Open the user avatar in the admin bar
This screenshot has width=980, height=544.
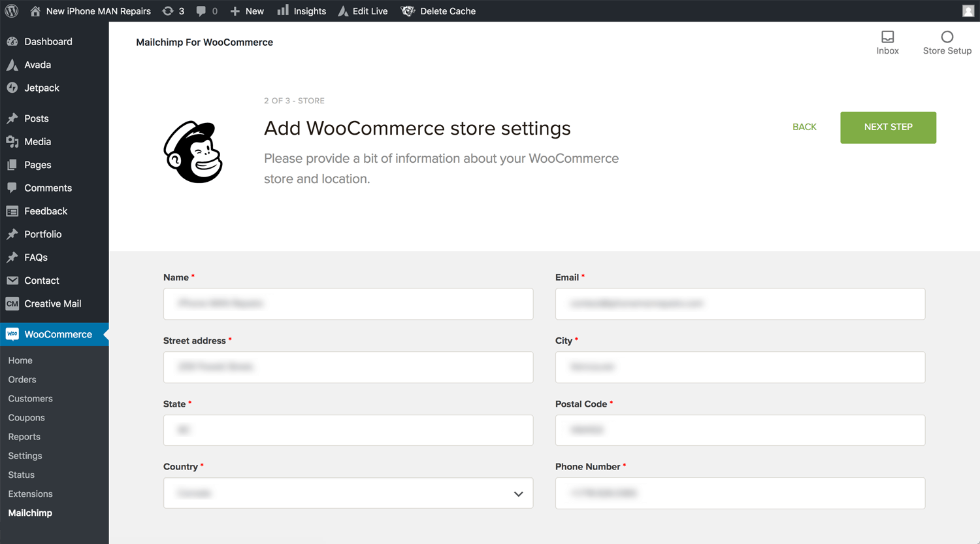(968, 11)
